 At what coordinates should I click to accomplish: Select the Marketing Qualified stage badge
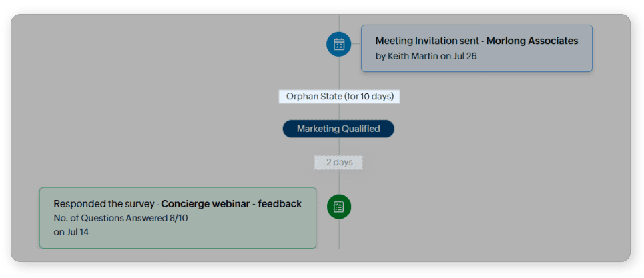click(338, 129)
